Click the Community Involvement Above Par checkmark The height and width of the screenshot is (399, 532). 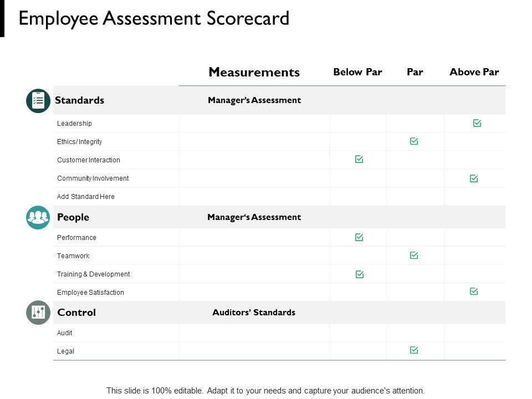[x=474, y=178]
